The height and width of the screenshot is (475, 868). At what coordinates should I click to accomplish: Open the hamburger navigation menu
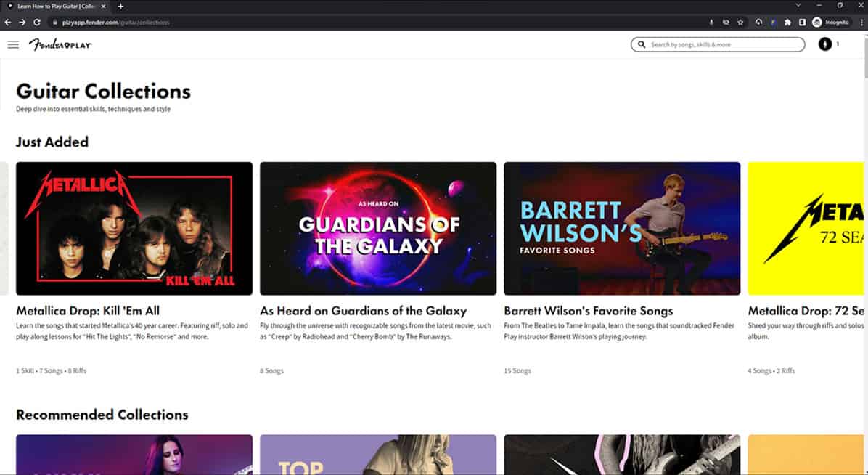(13, 44)
